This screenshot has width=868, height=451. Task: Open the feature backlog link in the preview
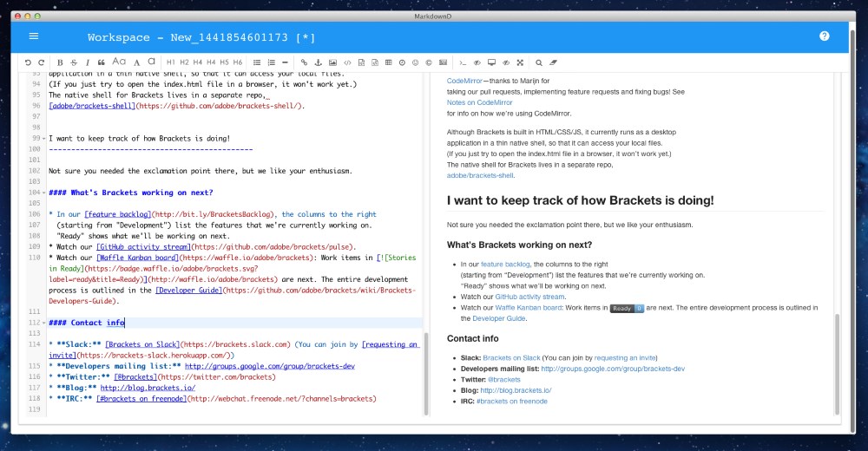click(505, 265)
